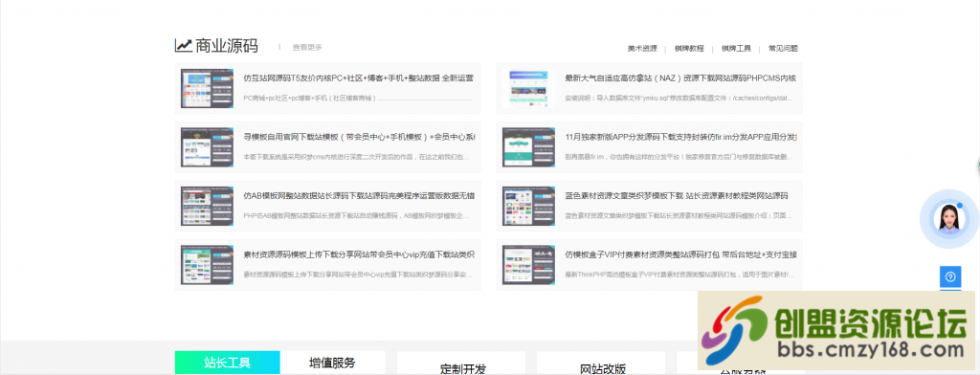Click description starting 安装说明：导入数据库文件
The image size is (980, 375).
679,99
